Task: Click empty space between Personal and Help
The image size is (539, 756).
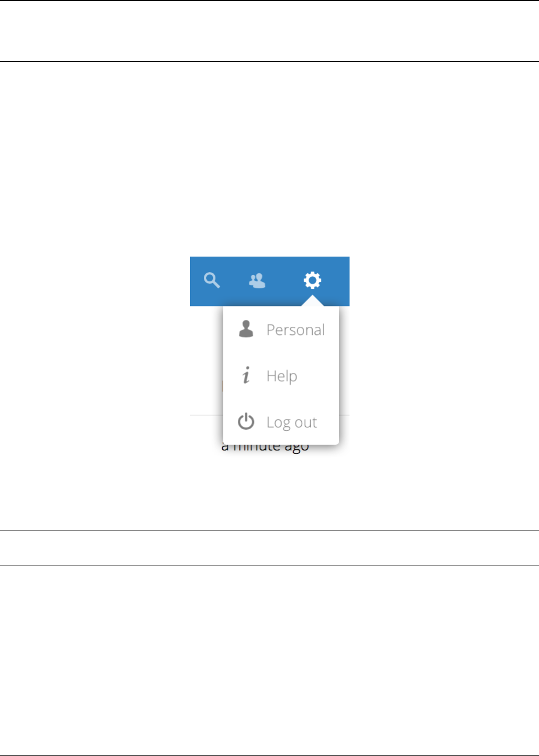Action: pos(281,353)
